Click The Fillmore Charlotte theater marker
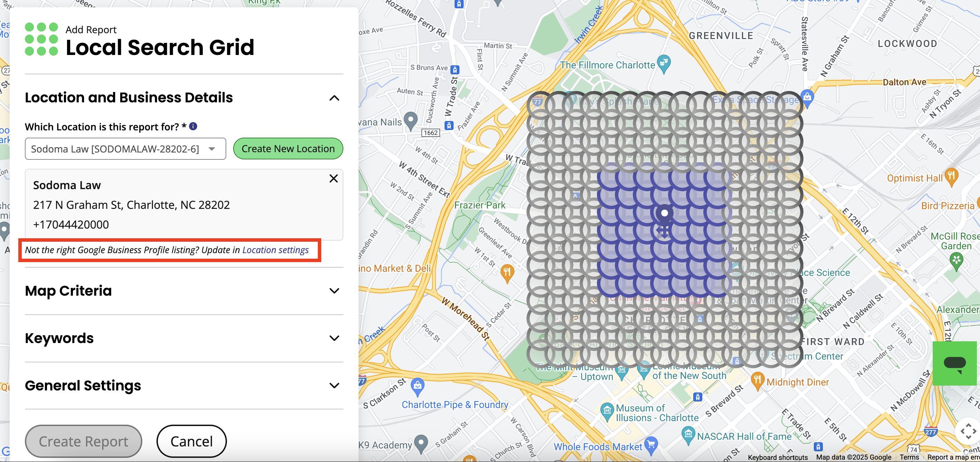 click(x=664, y=64)
